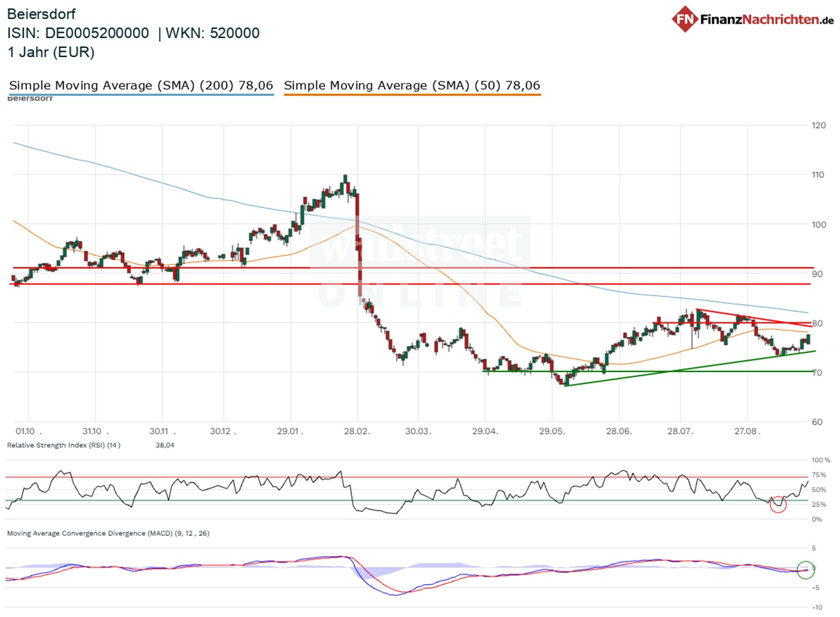The image size is (840, 617).
Task: Click the MACD axis label 5
Action: point(813,547)
